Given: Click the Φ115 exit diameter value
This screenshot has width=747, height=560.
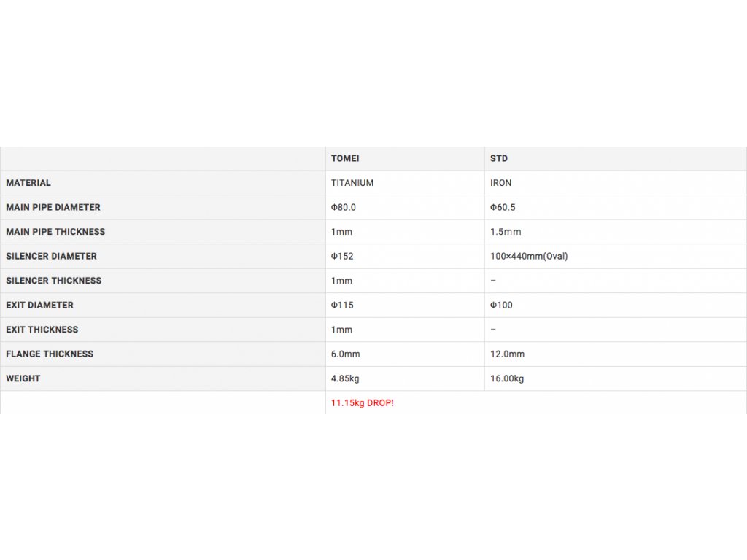Looking at the screenshot, I should (342, 305).
